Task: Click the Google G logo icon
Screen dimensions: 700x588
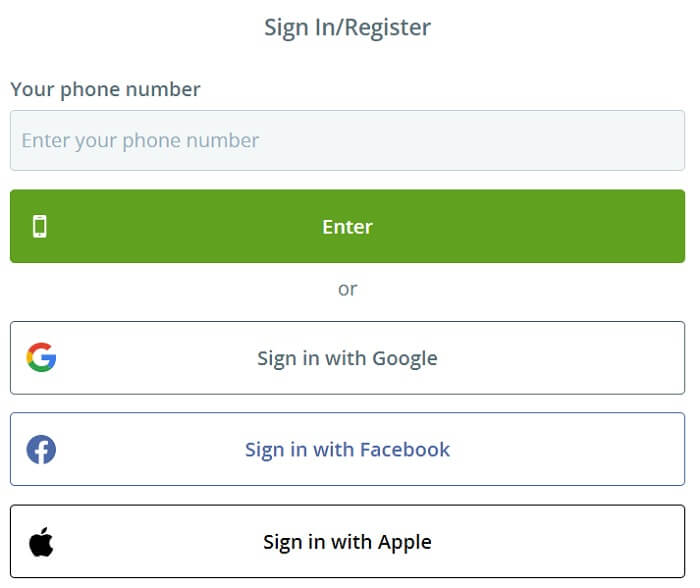Action: pyautogui.click(x=41, y=357)
